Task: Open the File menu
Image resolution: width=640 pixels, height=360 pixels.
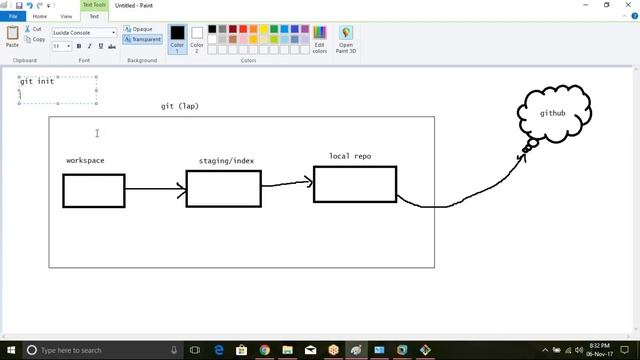Action: coord(13,16)
